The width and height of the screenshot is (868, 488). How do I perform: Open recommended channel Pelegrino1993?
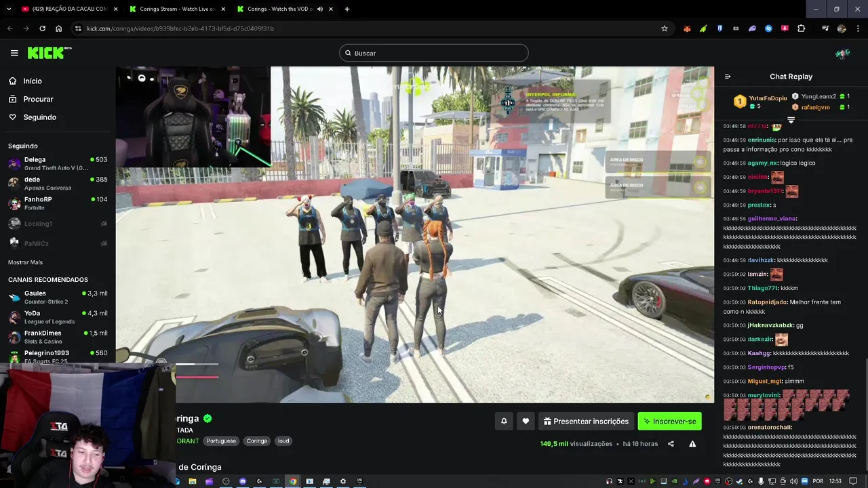coord(58,357)
